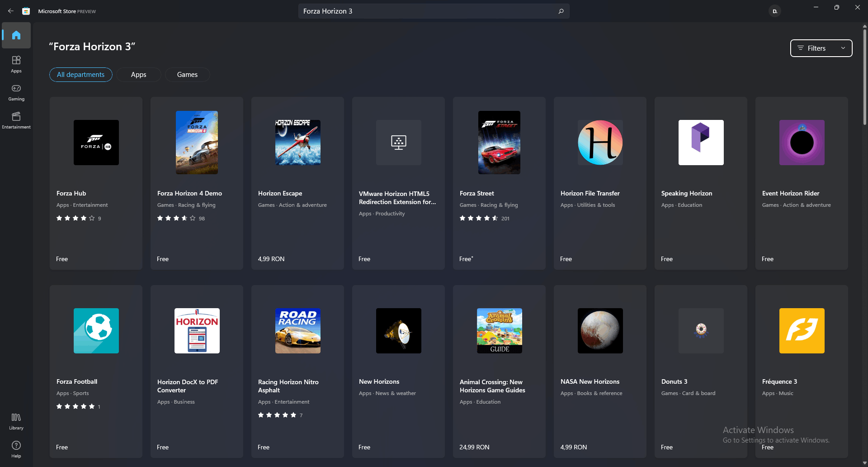868x467 pixels.
Task: Click the search magnifier icon
Action: [561, 11]
